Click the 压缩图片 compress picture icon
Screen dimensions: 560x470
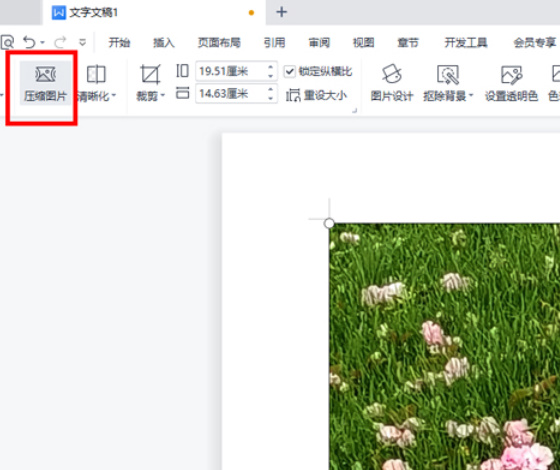click(x=45, y=74)
